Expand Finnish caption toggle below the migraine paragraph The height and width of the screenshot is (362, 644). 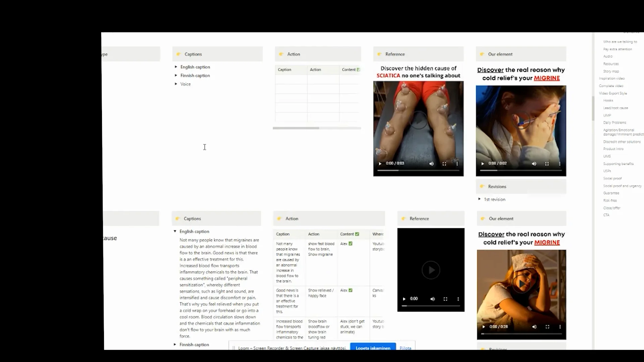(x=175, y=344)
